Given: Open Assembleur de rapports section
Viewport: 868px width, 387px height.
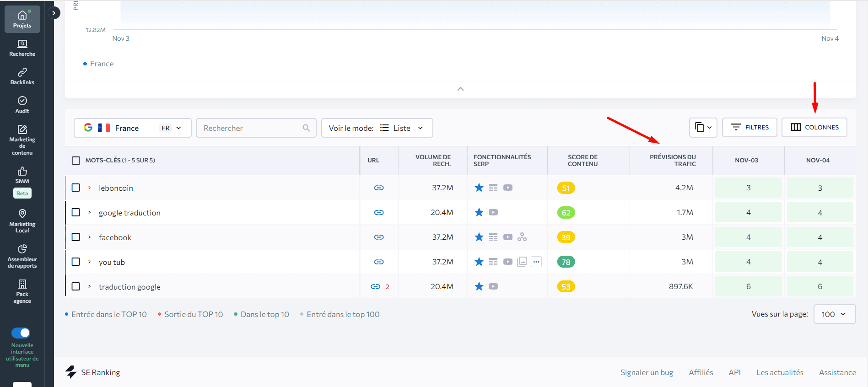Looking at the screenshot, I should (22, 256).
